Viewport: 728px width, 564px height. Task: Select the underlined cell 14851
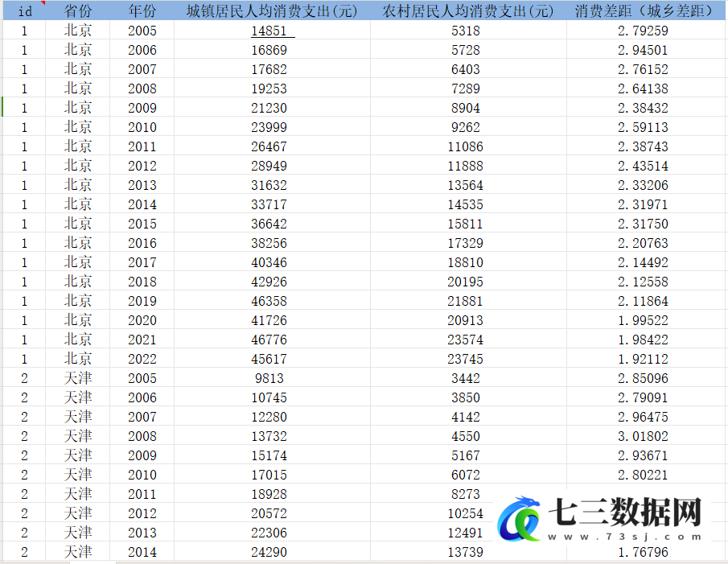point(272,31)
